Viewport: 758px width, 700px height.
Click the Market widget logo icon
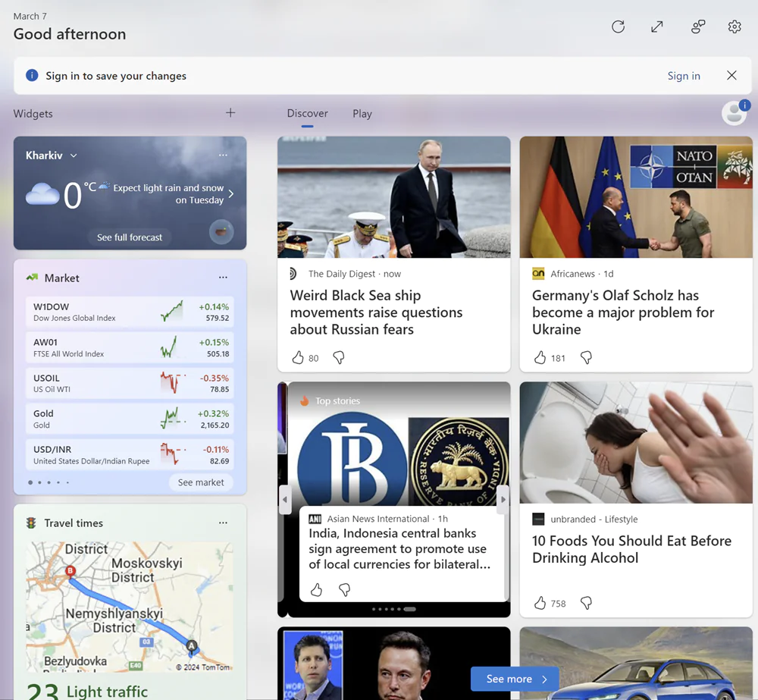click(32, 278)
